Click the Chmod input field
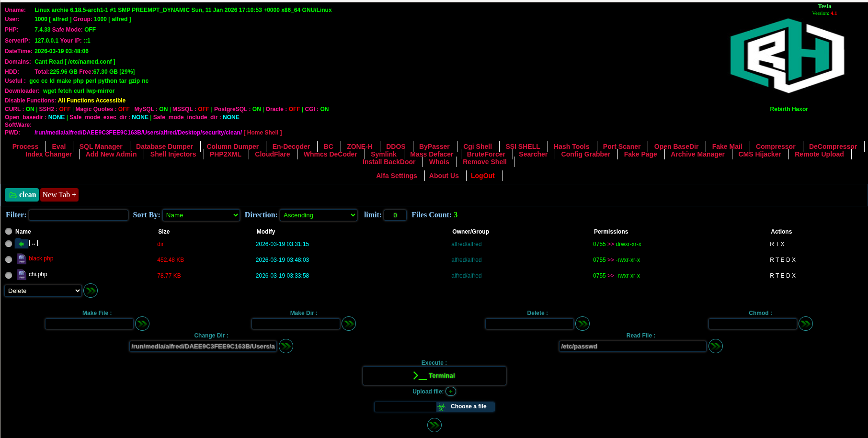 point(753,324)
